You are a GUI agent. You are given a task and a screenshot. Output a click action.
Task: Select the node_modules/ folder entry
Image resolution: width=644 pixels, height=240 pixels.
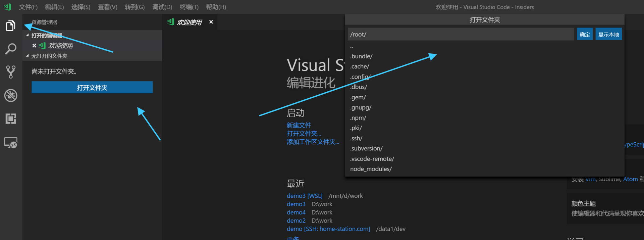[x=485, y=169]
